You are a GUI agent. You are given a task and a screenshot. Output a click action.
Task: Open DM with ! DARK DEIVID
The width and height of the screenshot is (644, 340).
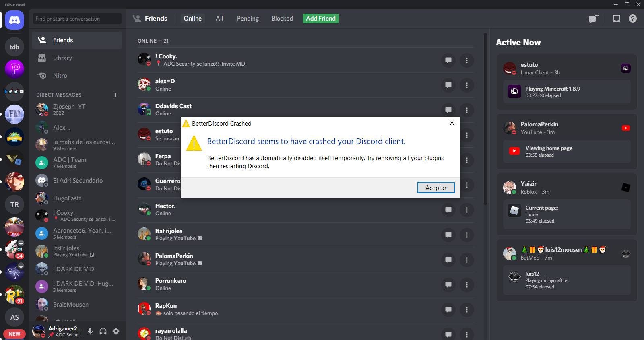pos(77,269)
